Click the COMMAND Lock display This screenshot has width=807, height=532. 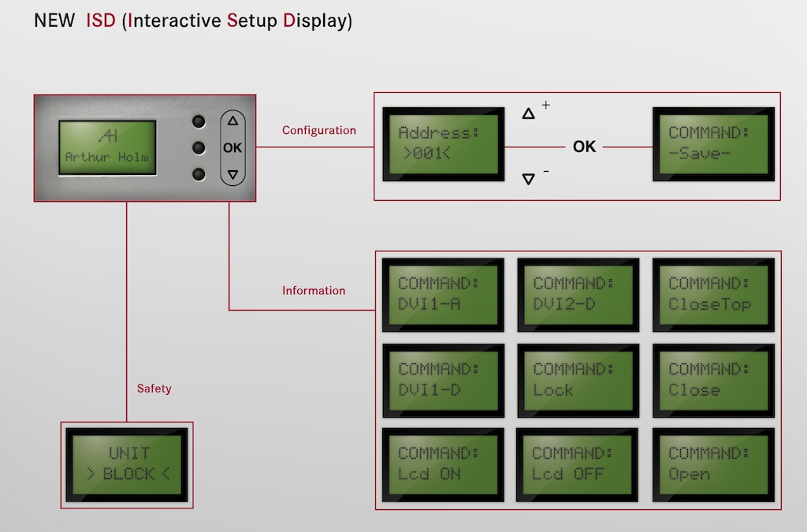coord(578,380)
